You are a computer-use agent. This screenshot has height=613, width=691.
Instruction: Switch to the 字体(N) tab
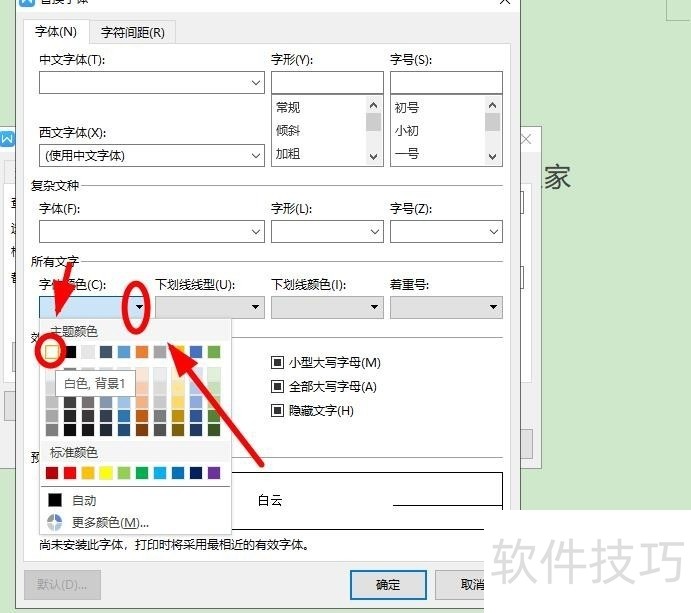point(56,32)
